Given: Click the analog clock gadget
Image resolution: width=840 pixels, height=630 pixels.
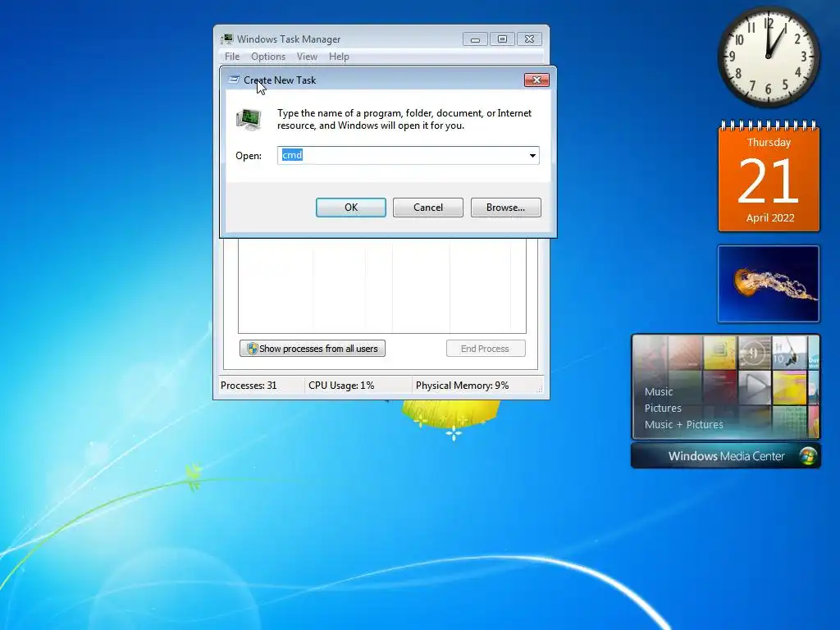Looking at the screenshot, I should (769, 57).
